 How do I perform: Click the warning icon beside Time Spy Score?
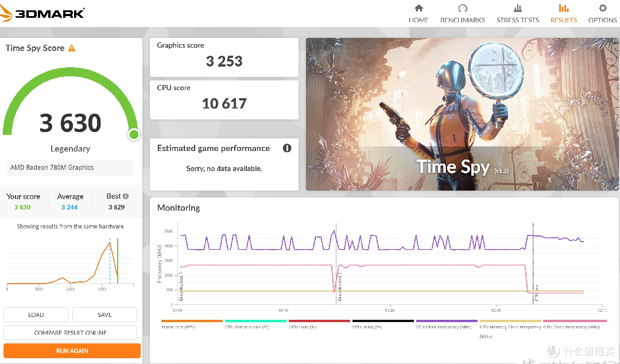72,48
